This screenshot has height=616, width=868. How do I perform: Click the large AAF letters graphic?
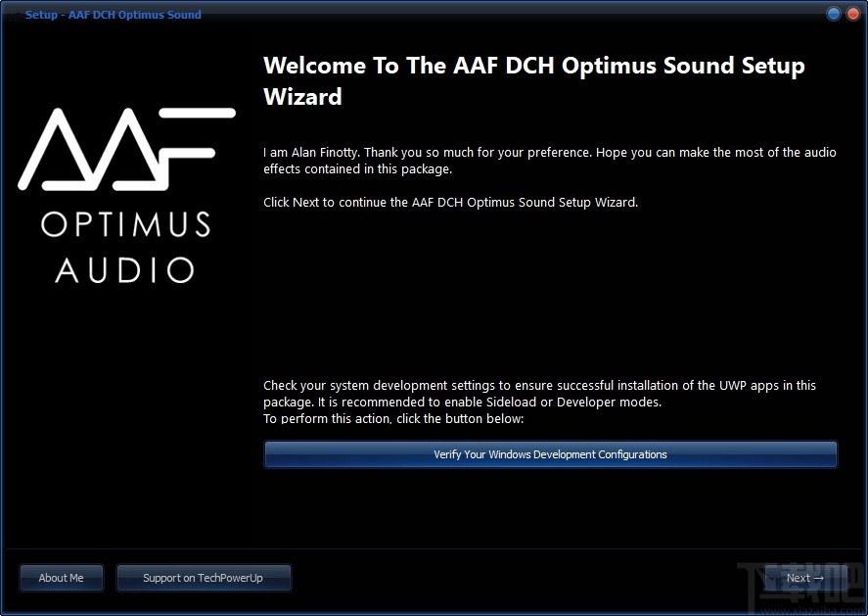(125, 147)
